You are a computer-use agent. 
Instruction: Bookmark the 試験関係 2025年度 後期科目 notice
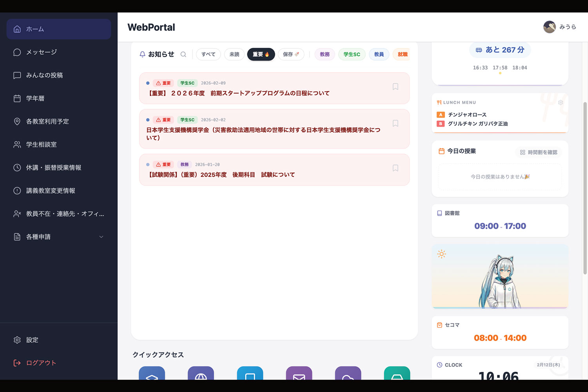coord(395,168)
